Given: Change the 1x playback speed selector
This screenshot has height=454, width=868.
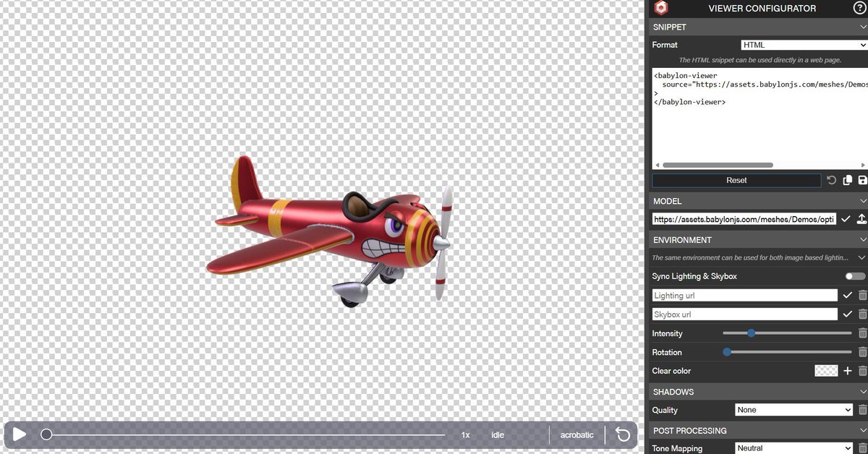Looking at the screenshot, I should [466, 435].
